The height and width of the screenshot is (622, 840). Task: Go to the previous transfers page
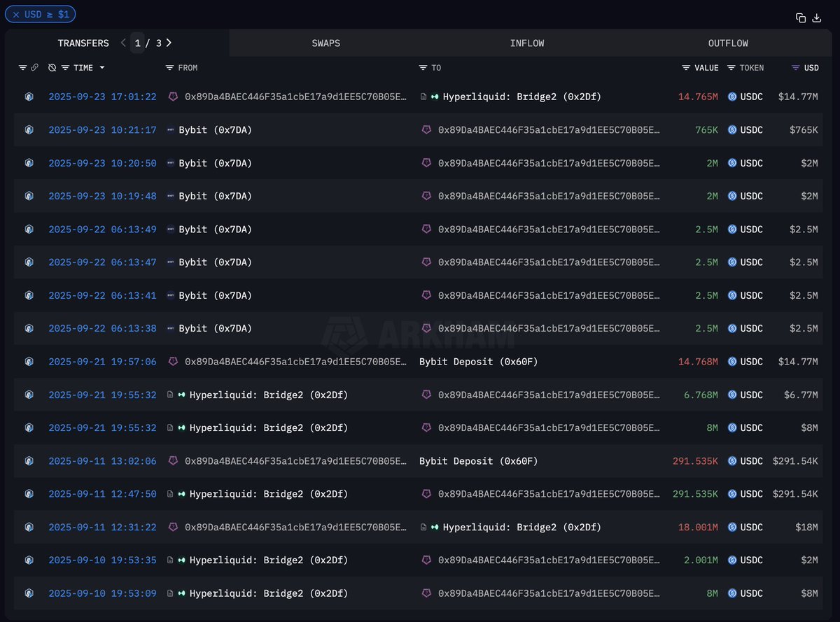pos(123,43)
